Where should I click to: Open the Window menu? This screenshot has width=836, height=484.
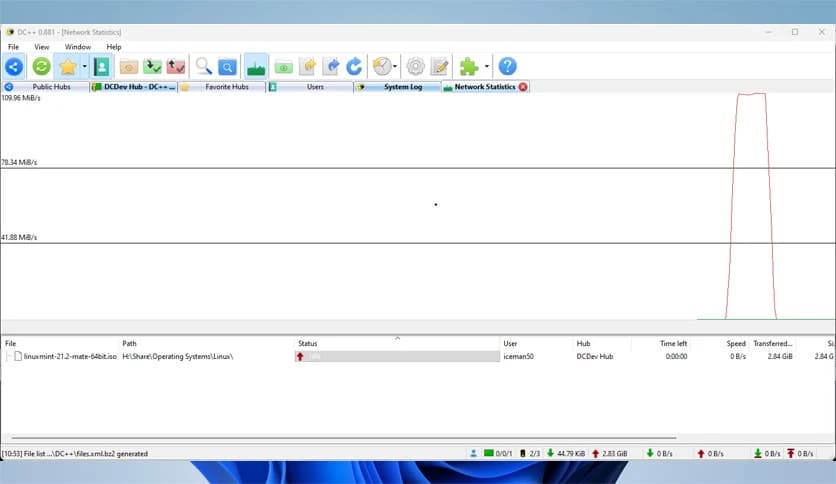(78, 47)
